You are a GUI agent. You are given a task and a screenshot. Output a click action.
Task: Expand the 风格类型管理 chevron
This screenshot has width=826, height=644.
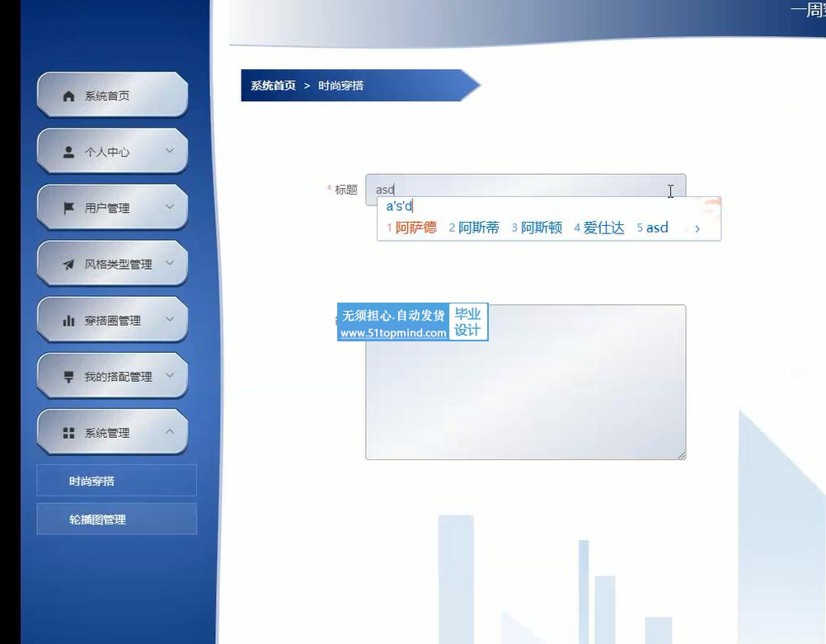170,262
